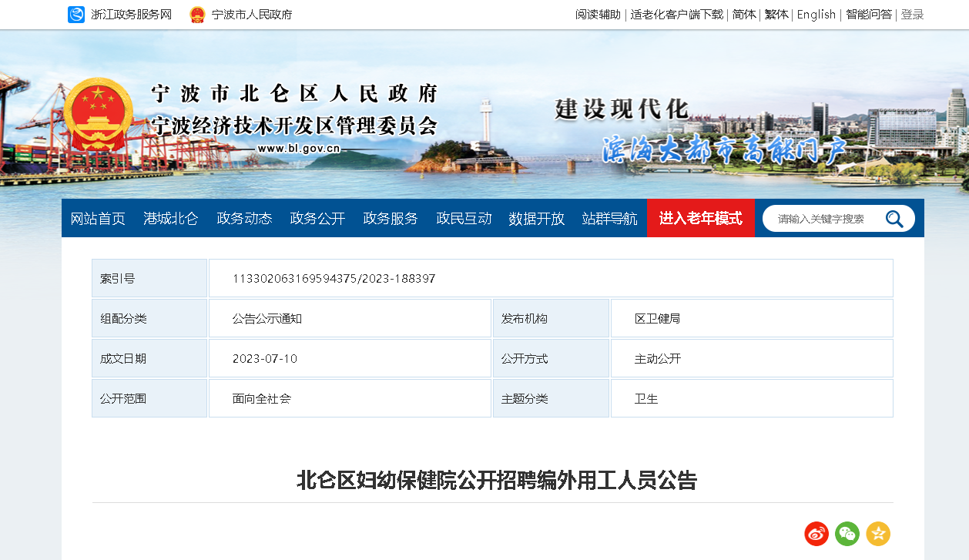
Task: Click the 公告公示通知 value cell
Action: tap(350, 318)
